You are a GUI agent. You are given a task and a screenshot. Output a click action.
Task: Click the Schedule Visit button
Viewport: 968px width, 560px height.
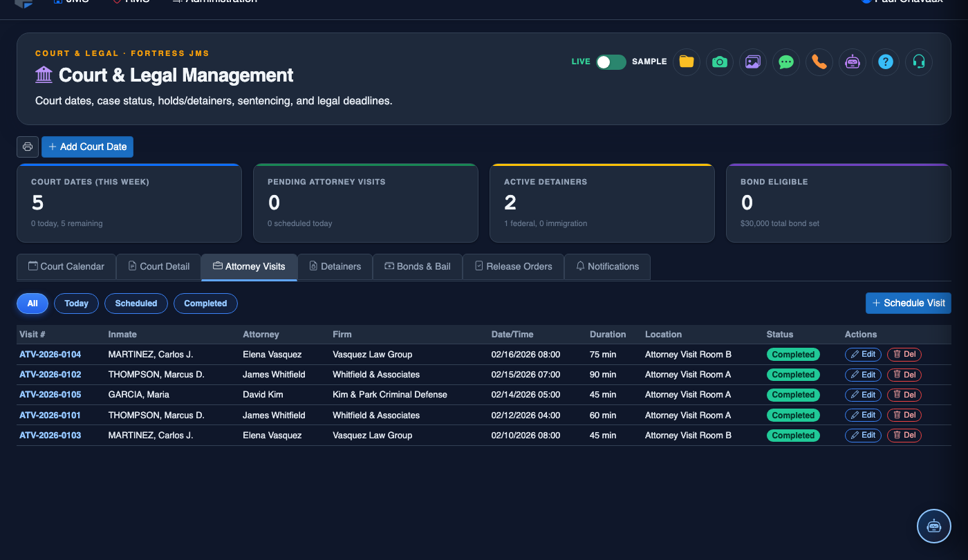pyautogui.click(x=908, y=303)
